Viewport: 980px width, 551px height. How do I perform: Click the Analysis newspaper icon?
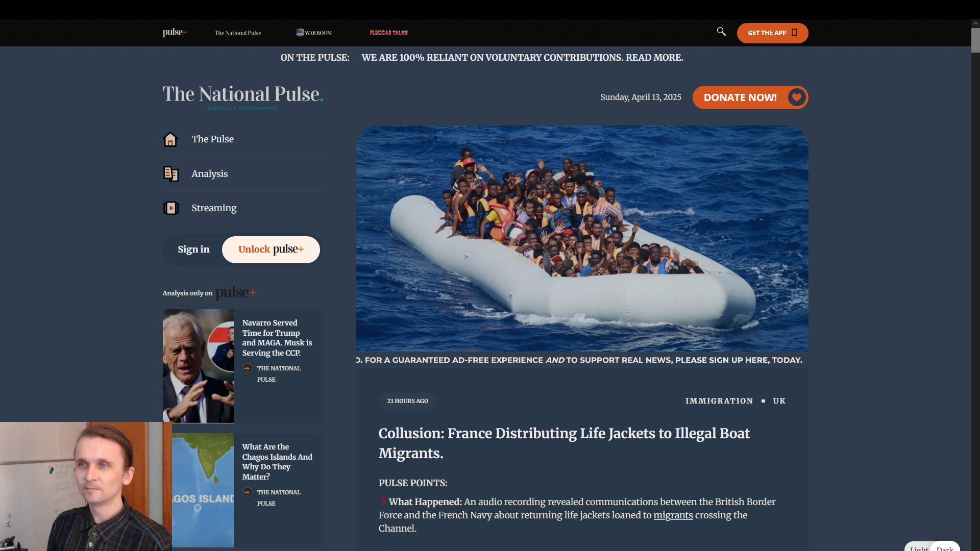click(x=170, y=174)
